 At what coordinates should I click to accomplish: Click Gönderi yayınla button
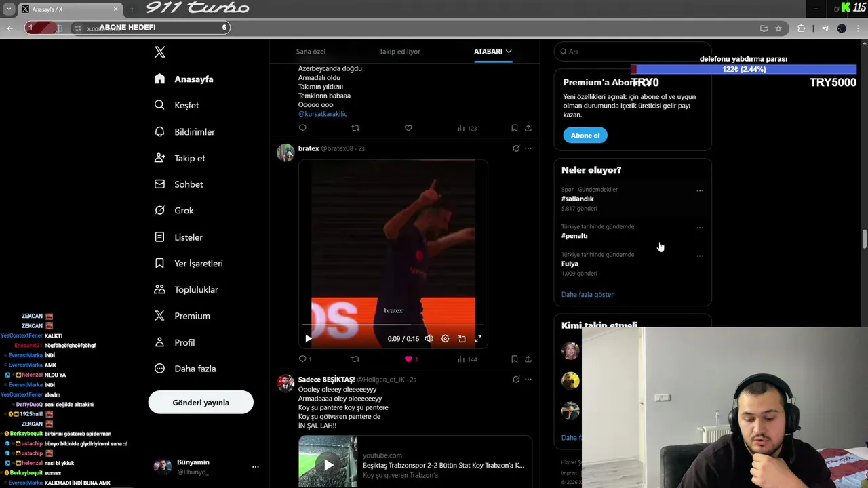(x=201, y=403)
